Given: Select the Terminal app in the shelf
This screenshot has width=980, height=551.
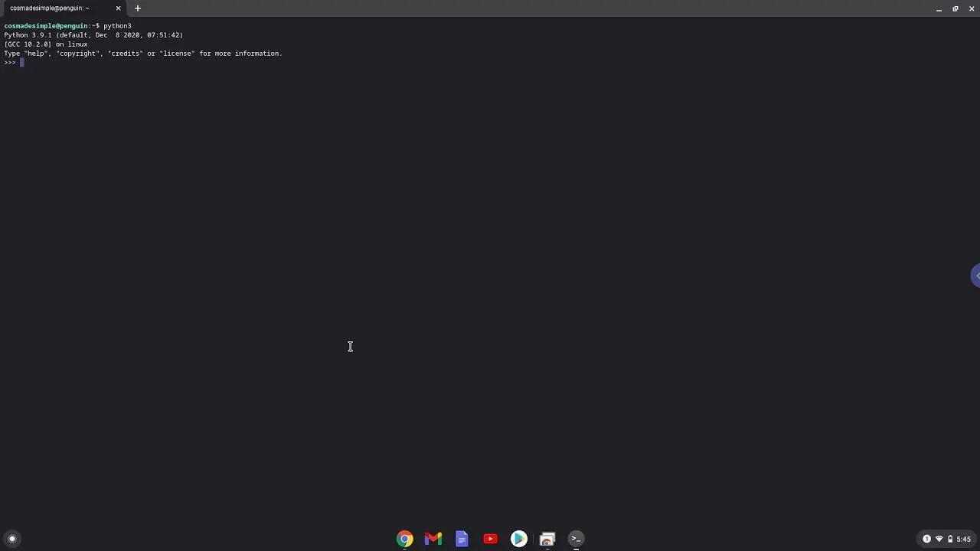Looking at the screenshot, I should (575, 539).
